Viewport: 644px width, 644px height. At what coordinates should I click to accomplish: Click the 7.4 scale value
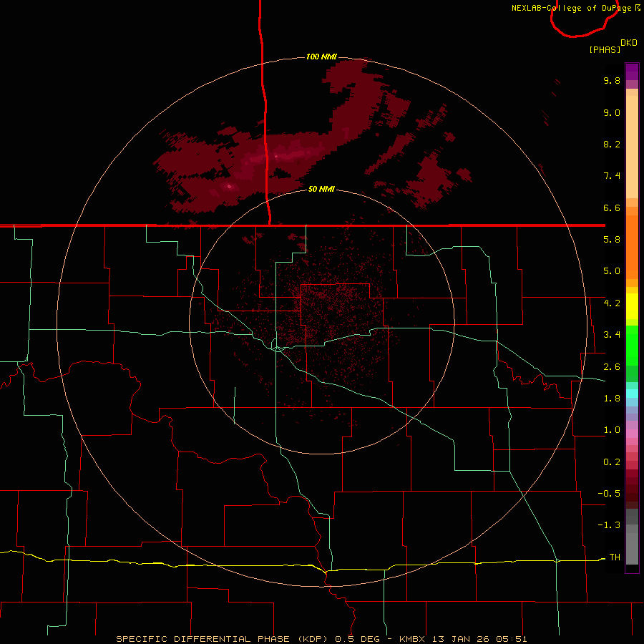pos(612,176)
